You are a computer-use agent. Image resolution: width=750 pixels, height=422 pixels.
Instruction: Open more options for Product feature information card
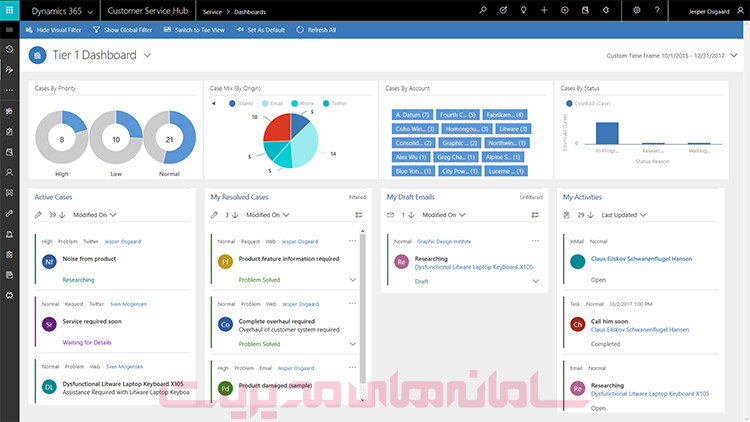(x=353, y=241)
